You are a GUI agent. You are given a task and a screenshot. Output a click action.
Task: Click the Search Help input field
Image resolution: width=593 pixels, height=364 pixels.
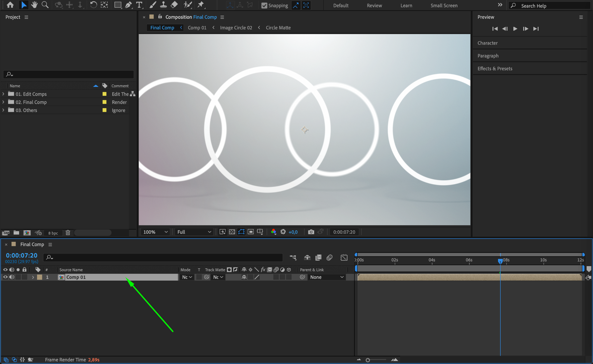click(550, 6)
